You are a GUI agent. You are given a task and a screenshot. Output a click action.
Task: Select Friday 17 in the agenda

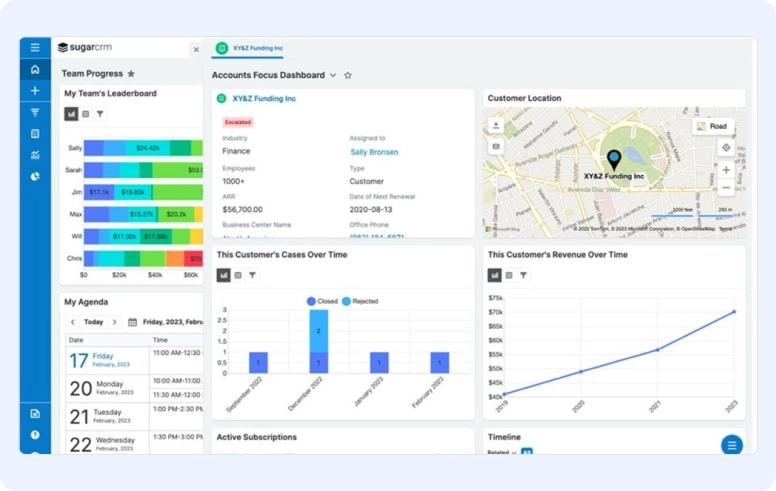pos(107,360)
